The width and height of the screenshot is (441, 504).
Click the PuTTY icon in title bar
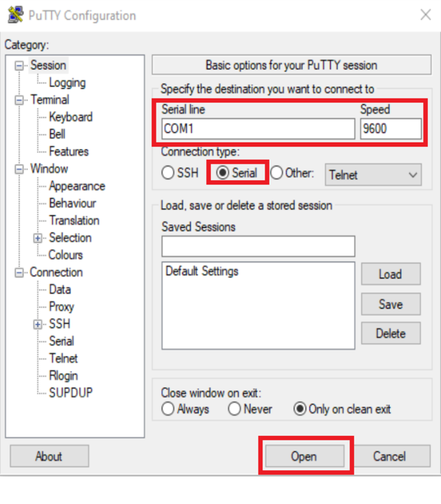tap(14, 14)
